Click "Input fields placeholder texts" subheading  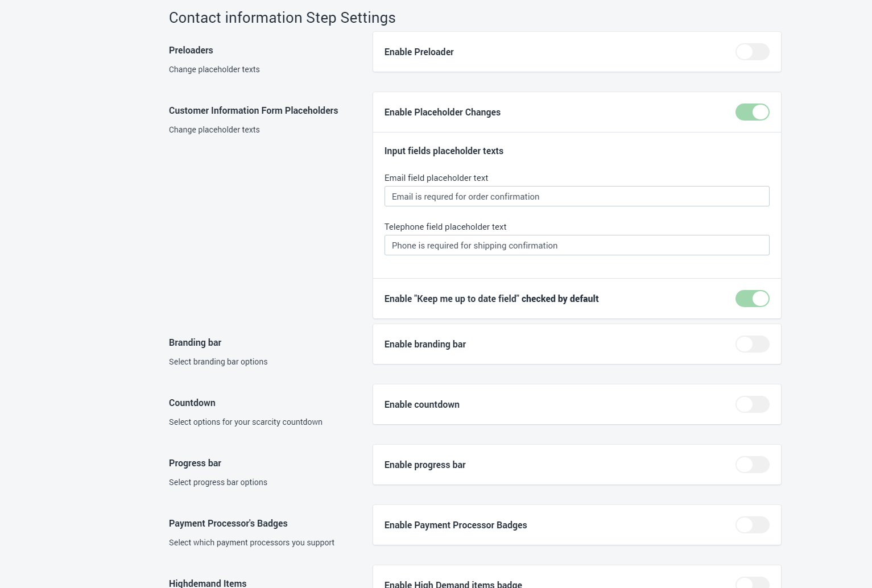443,151
